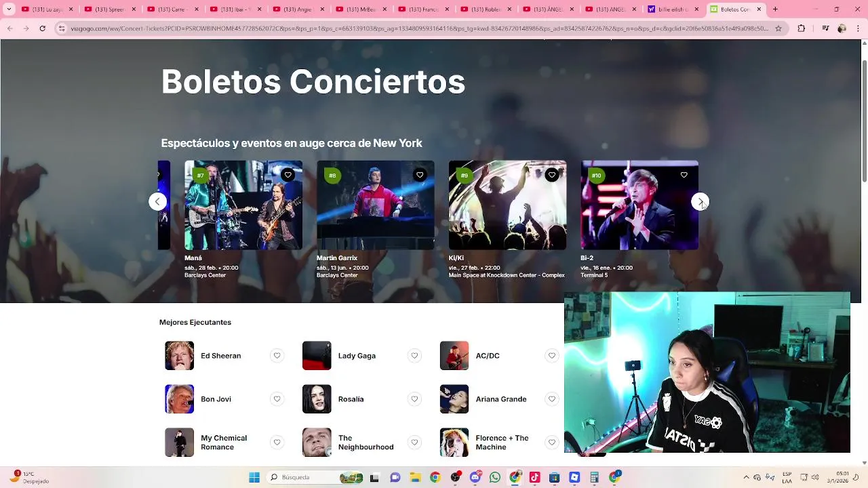This screenshot has height=488, width=868.
Task: Open the Bon Jovi performer photo
Action: [179, 399]
